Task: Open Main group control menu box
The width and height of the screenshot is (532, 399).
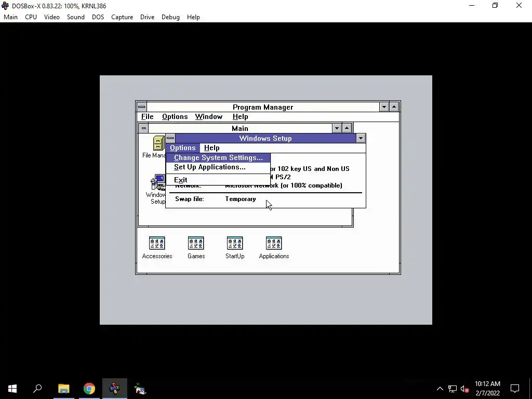Action: pos(143,128)
